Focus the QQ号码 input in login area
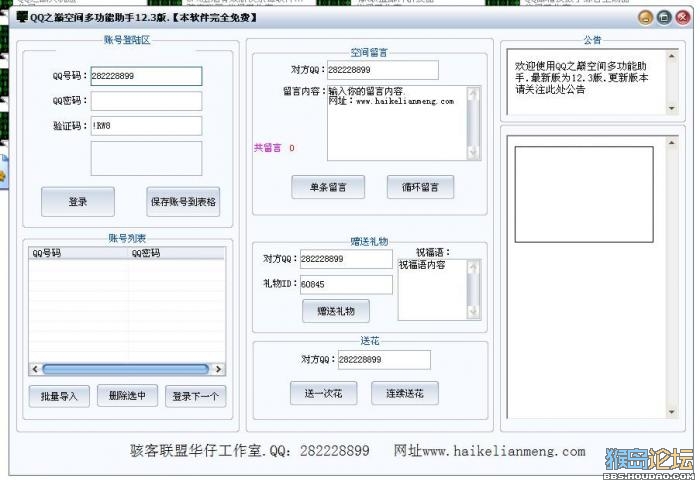 pos(146,76)
